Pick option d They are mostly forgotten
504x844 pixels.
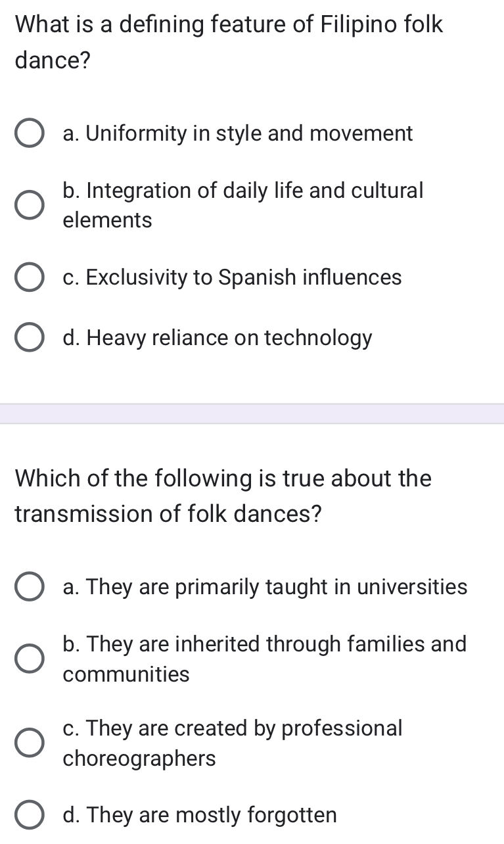pyautogui.click(x=29, y=814)
